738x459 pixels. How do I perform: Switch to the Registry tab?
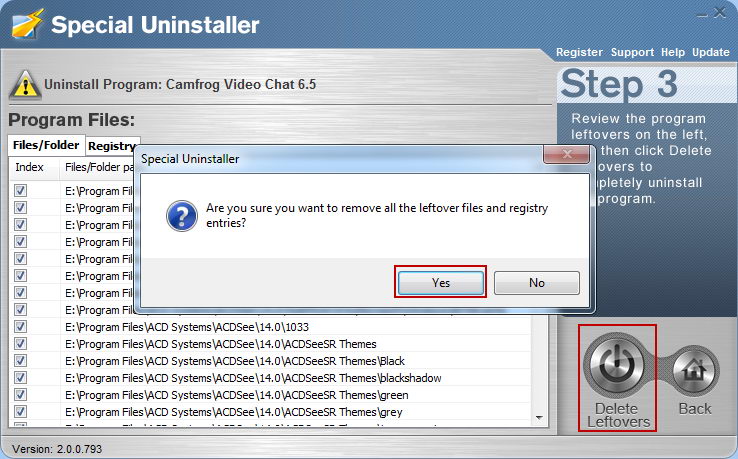[x=112, y=146]
